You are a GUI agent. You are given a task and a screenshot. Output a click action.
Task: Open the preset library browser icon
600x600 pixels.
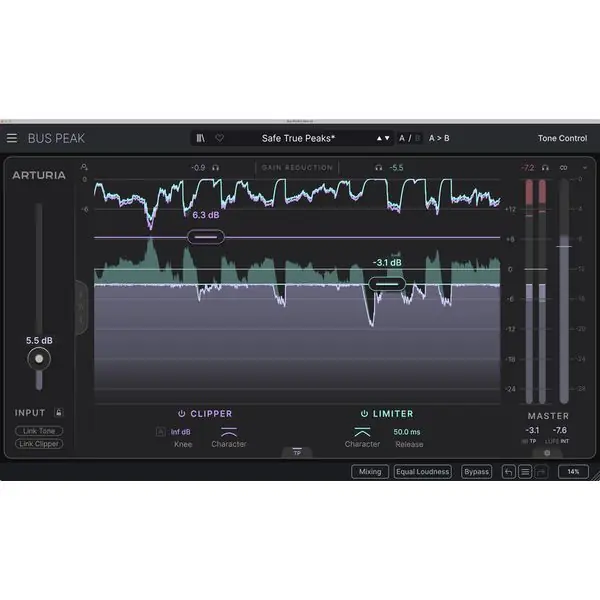[201, 138]
